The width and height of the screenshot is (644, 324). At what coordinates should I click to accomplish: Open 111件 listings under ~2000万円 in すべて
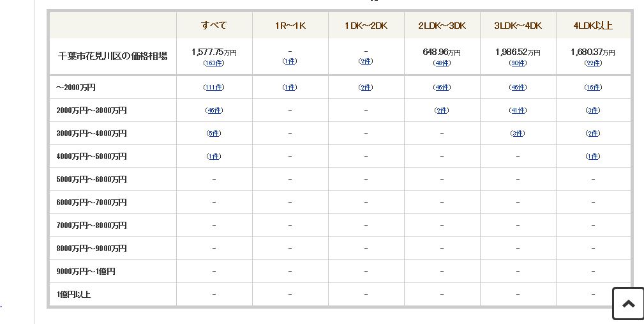click(x=214, y=87)
